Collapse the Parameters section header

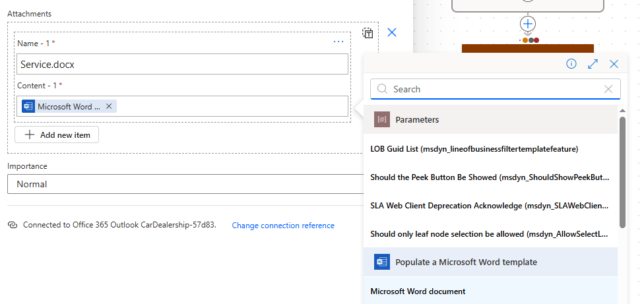coord(490,119)
